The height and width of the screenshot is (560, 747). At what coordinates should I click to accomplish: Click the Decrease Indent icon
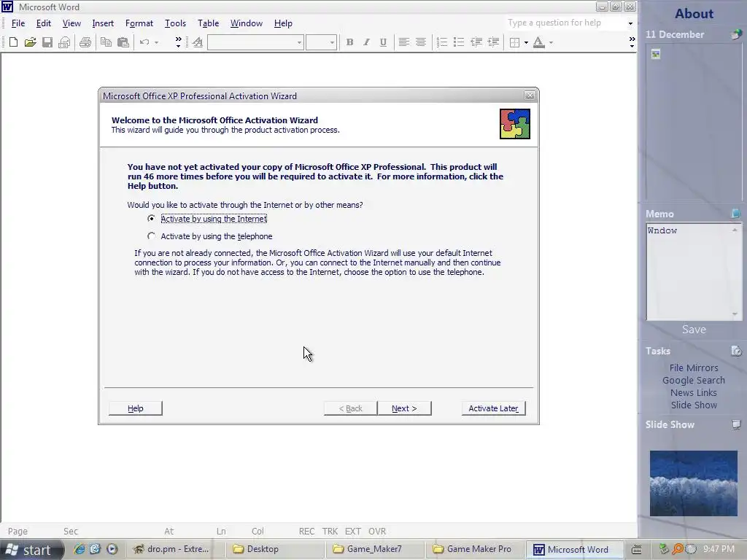476,42
